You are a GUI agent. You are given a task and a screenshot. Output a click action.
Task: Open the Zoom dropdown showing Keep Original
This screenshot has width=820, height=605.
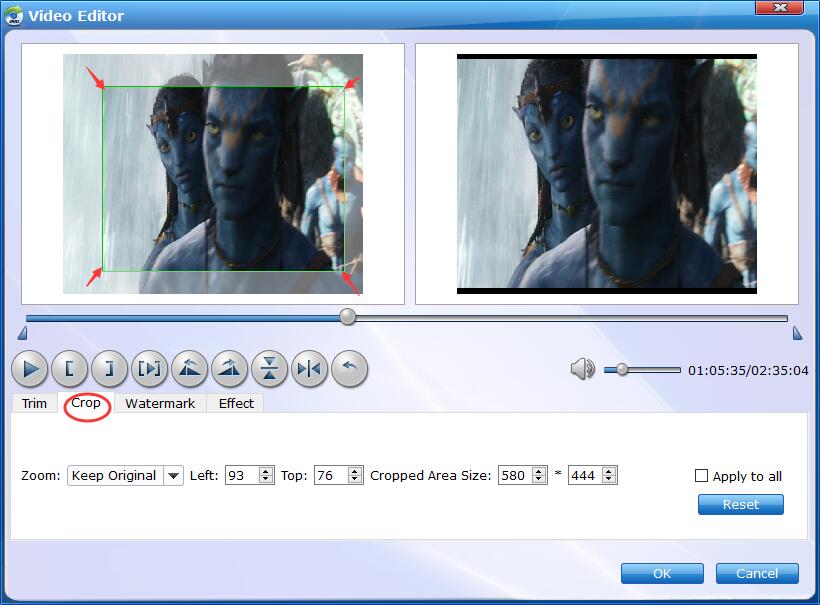tap(125, 476)
